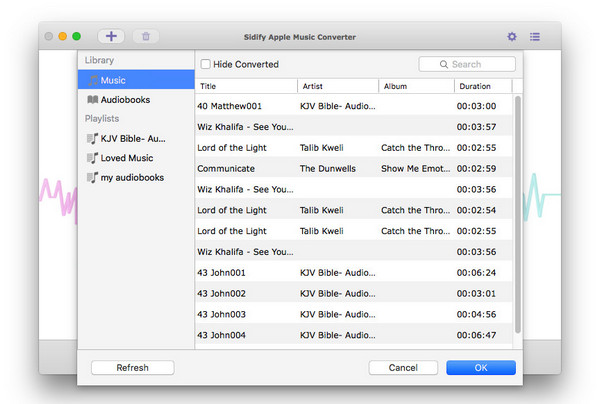Viewport: 600px width, 404px height.
Task: Click the 00:06:24 duration cell
Action: click(476, 273)
